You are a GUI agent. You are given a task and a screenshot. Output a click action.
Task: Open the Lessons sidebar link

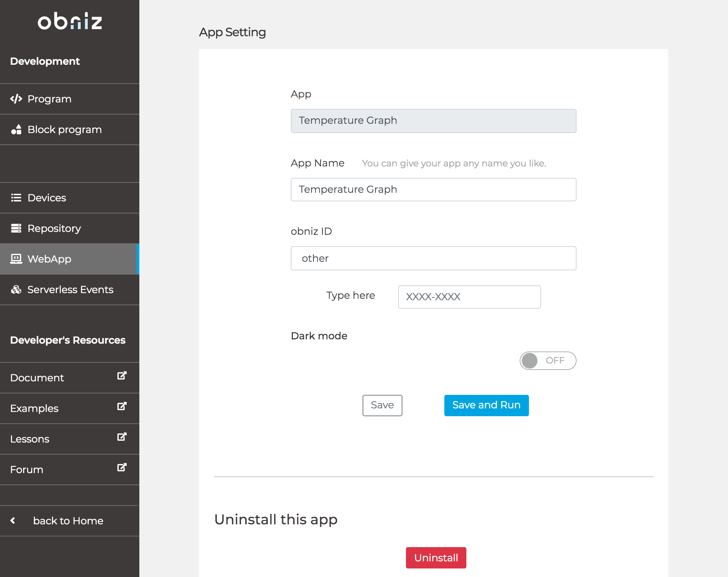(30, 439)
